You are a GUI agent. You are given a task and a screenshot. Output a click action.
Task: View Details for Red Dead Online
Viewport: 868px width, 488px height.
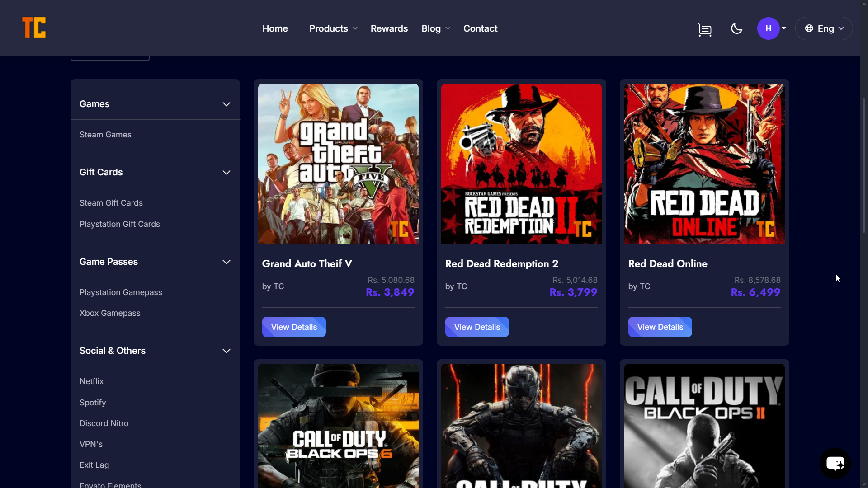pos(660,327)
